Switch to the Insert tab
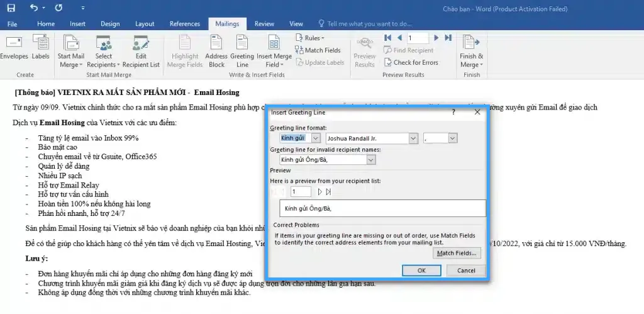 pyautogui.click(x=77, y=24)
